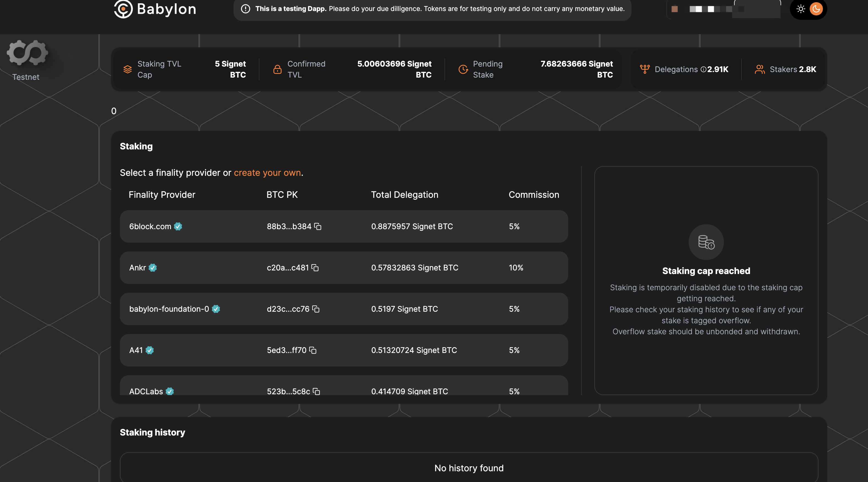Open the Delegations info tooltip icon
Viewport: 868px width, 482px height.
pos(703,69)
